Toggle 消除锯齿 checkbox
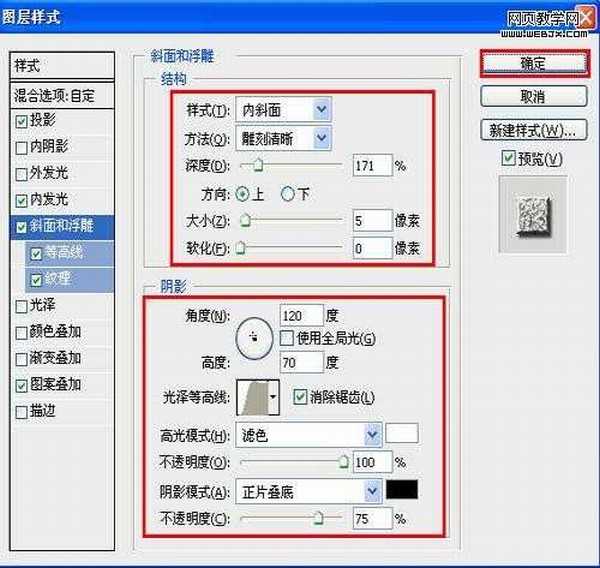The image size is (600, 568). point(300,397)
